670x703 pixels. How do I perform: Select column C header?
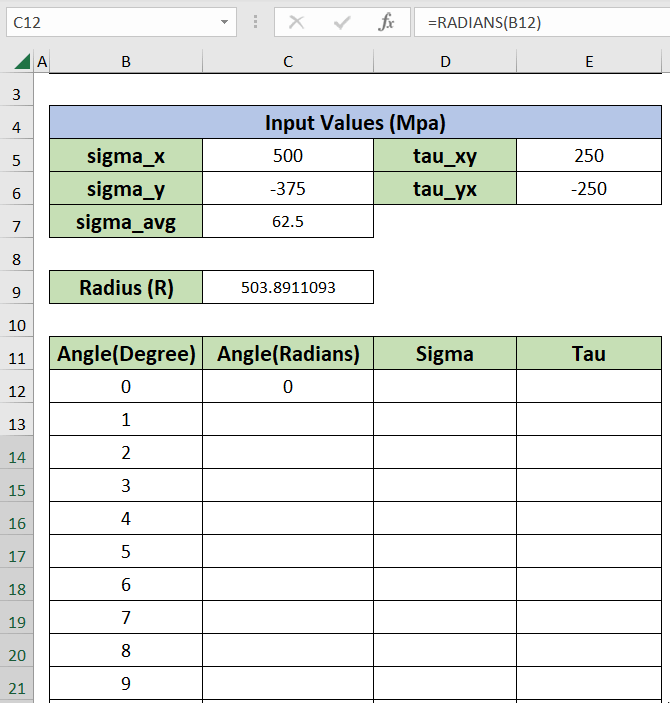(288, 62)
